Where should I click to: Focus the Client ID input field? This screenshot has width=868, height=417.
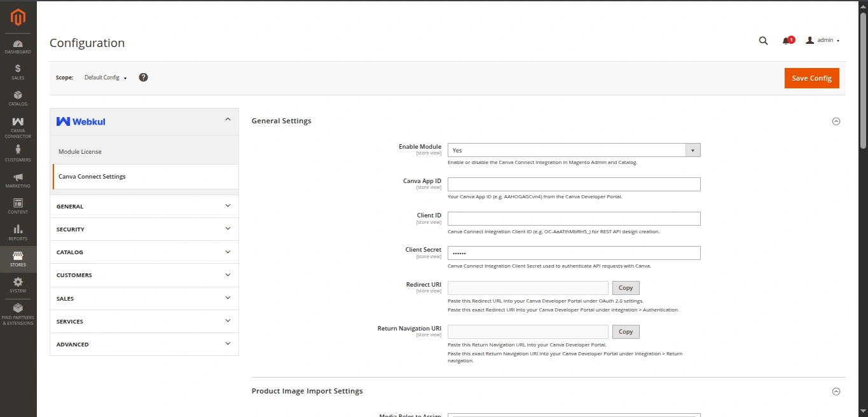click(x=574, y=219)
